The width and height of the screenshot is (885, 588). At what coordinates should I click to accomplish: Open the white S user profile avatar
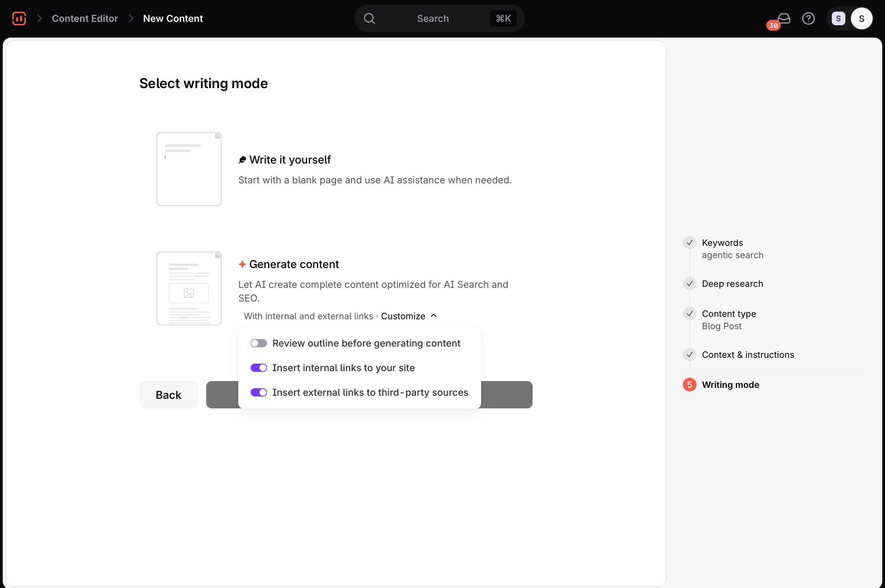[861, 18]
